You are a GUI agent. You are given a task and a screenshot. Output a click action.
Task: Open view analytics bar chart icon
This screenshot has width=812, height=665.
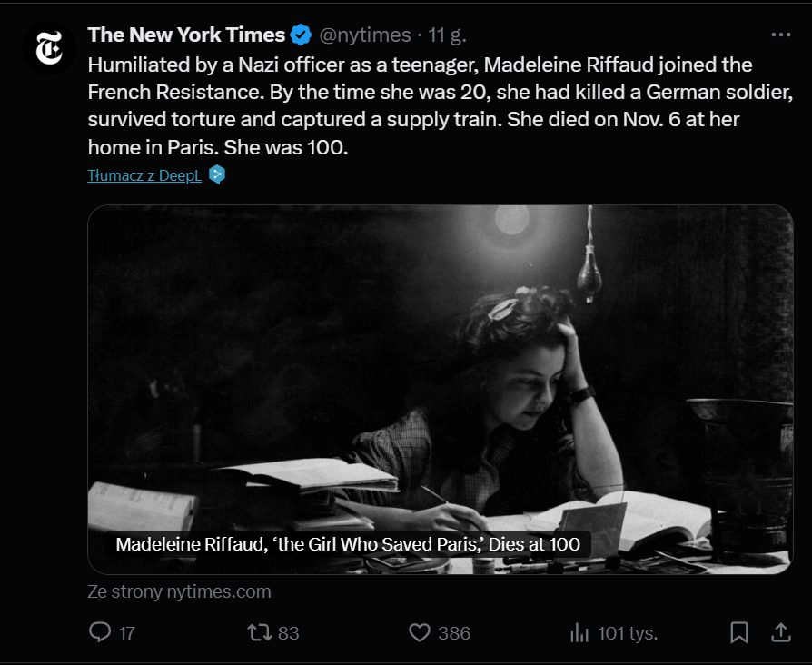coord(579,632)
